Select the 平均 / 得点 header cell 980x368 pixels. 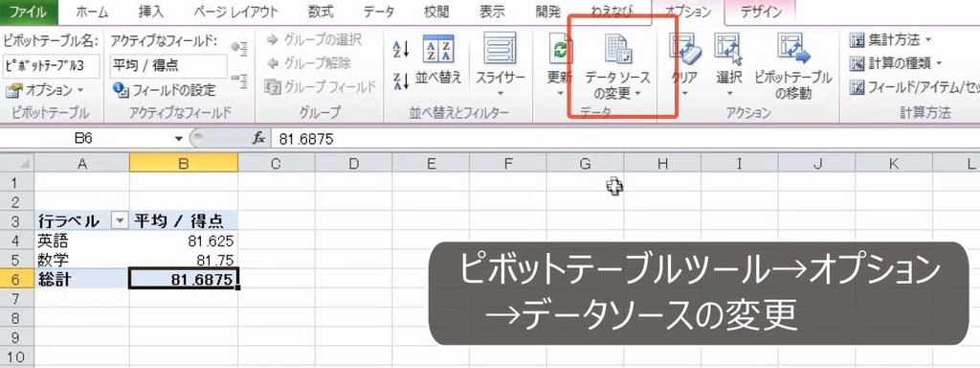click(x=184, y=220)
